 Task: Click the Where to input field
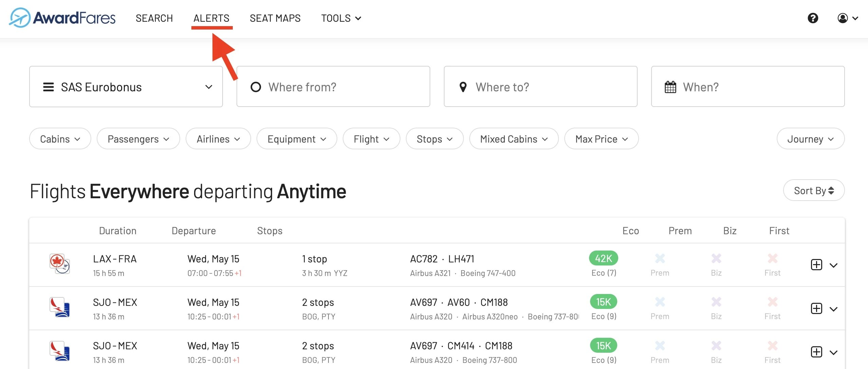click(541, 87)
